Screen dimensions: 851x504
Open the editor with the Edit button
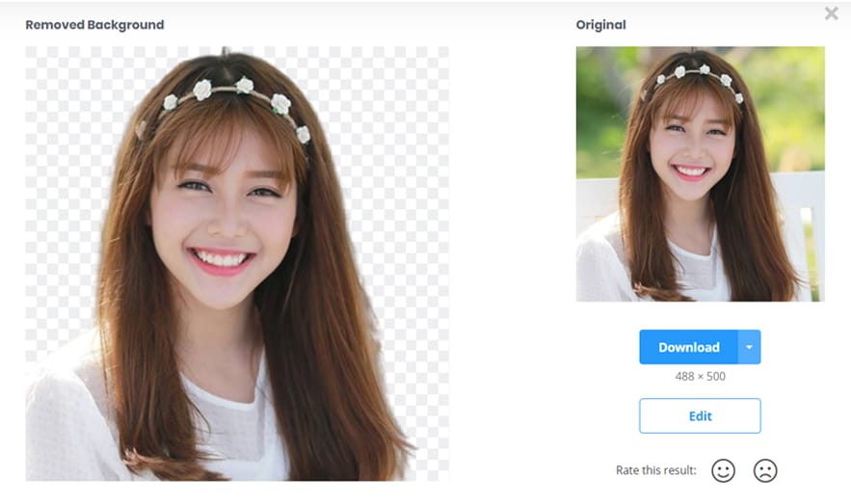700,416
